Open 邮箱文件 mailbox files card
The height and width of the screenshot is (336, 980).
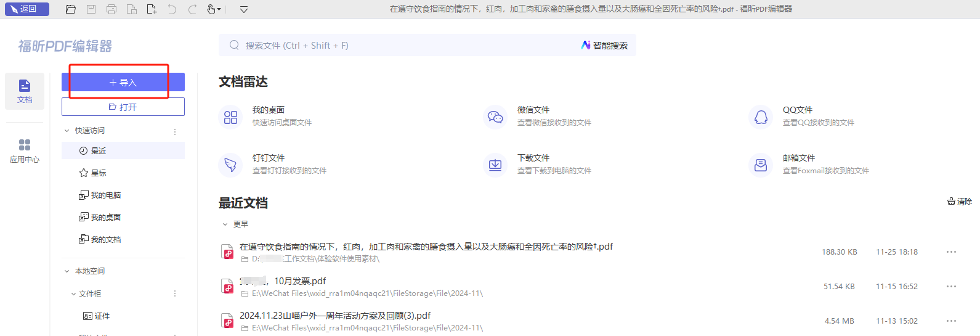[809, 164]
